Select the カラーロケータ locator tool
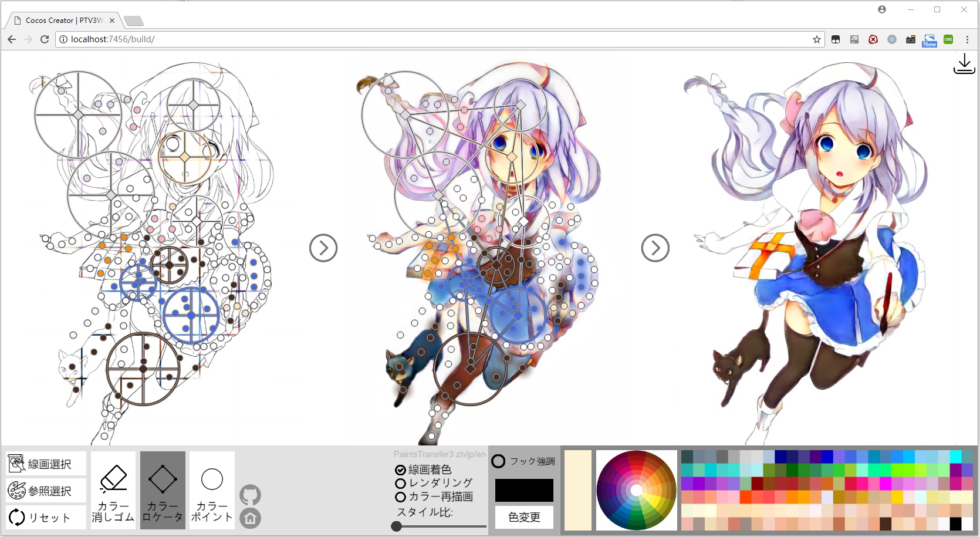This screenshot has height=537, width=980. (163, 490)
